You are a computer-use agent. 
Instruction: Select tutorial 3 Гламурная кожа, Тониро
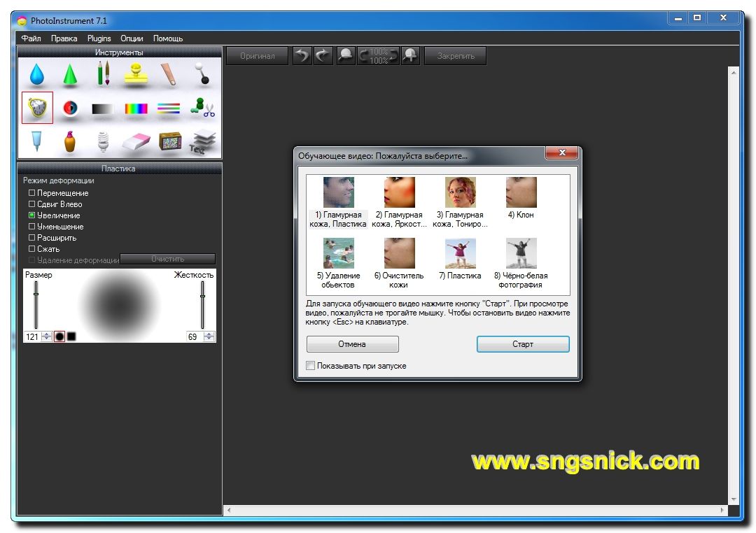coord(461,203)
